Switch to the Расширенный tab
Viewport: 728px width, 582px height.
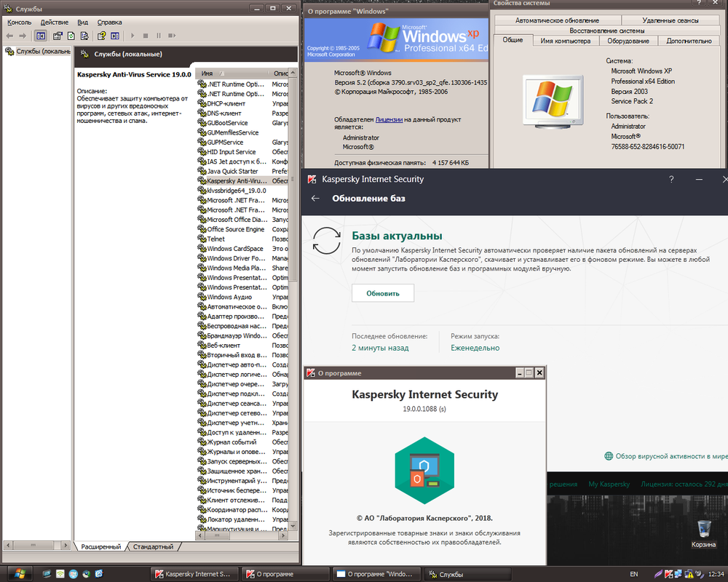click(100, 547)
